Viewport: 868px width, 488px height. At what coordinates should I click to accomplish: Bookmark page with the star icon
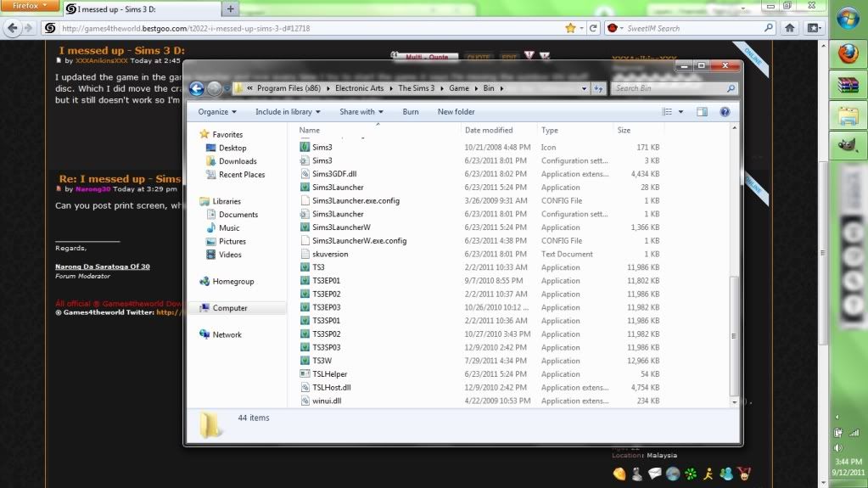[571, 28]
